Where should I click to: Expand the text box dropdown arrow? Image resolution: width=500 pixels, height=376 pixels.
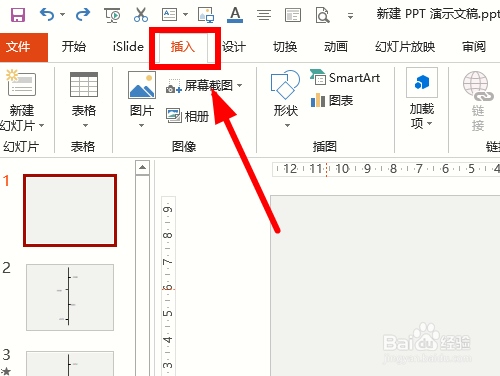pyautogui.click(x=185, y=15)
